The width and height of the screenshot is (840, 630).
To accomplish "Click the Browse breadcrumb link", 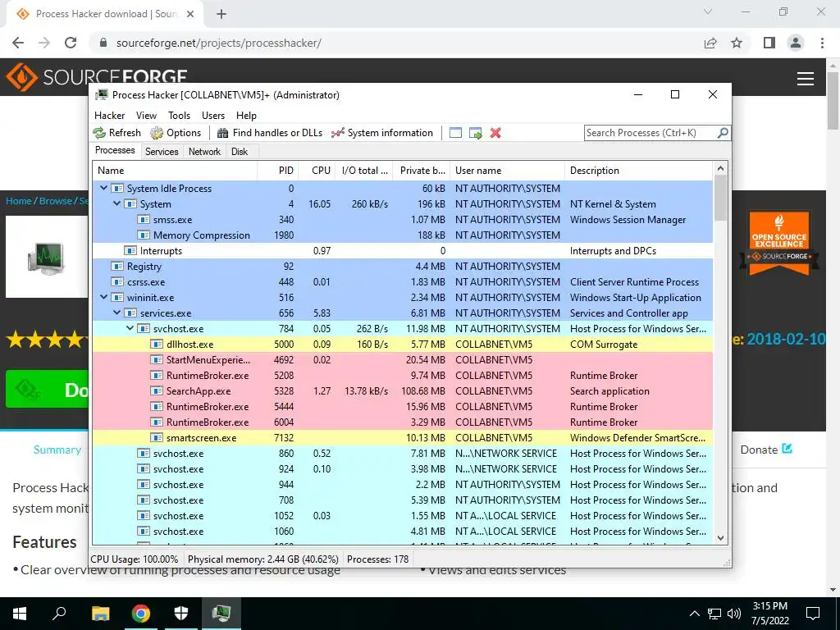I will click(x=55, y=201).
